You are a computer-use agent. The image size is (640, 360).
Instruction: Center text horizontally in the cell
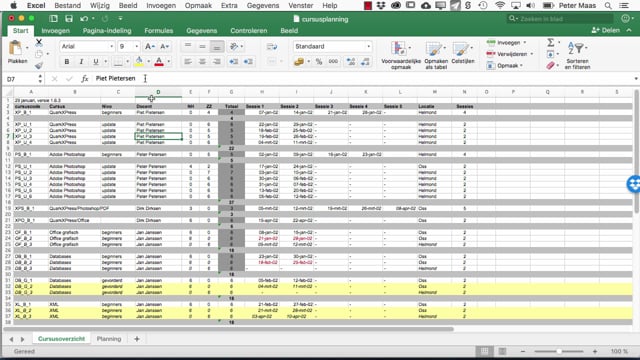point(202,62)
